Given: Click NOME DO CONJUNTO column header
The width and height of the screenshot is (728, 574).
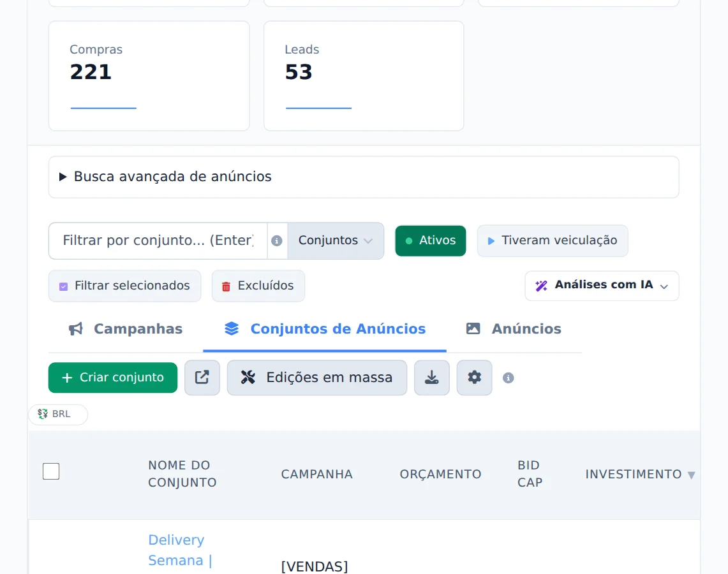Looking at the screenshot, I should [182, 474].
